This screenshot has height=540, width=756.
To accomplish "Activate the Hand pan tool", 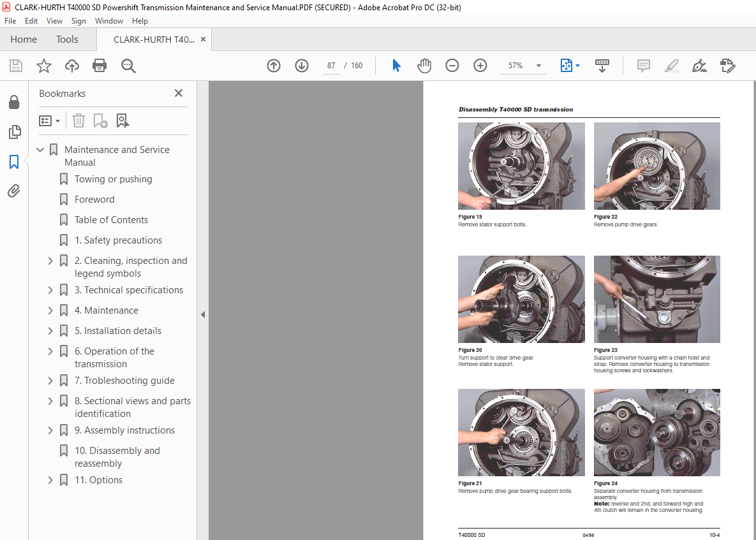I will point(424,66).
